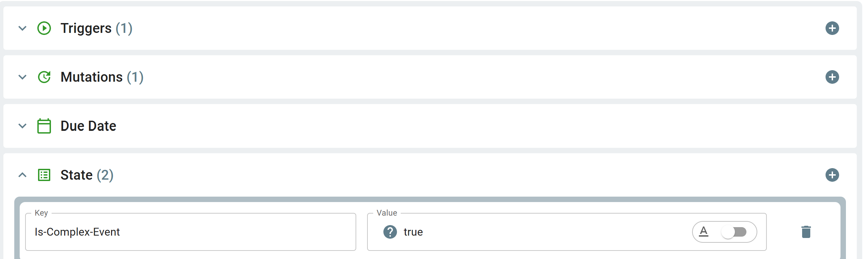Click the State list icon
Image resolution: width=868 pixels, height=259 pixels.
(44, 175)
